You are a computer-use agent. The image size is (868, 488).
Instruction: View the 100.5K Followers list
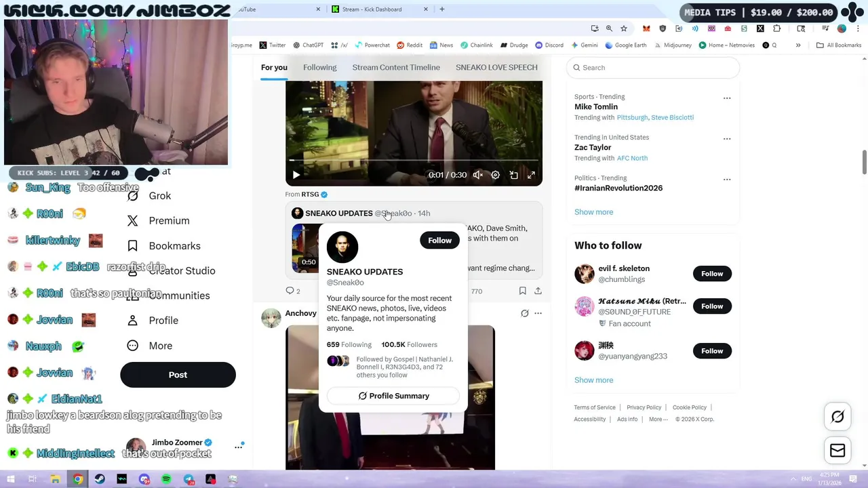click(x=410, y=344)
